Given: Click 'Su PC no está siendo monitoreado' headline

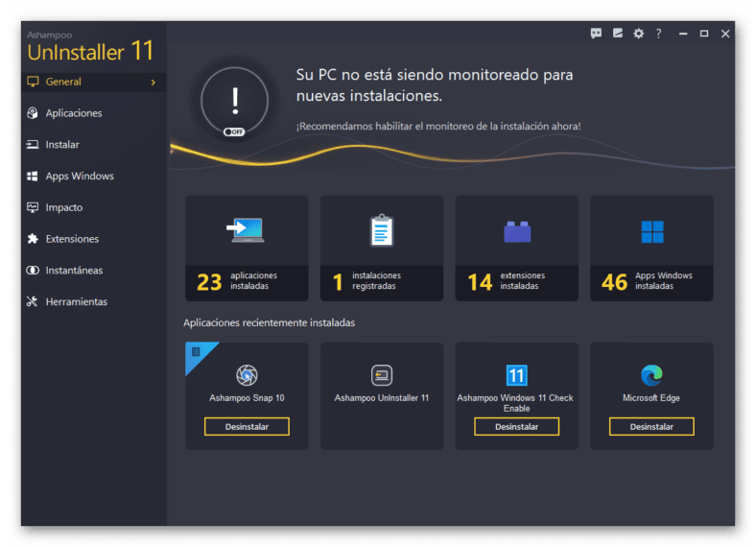Looking at the screenshot, I should 435,84.
